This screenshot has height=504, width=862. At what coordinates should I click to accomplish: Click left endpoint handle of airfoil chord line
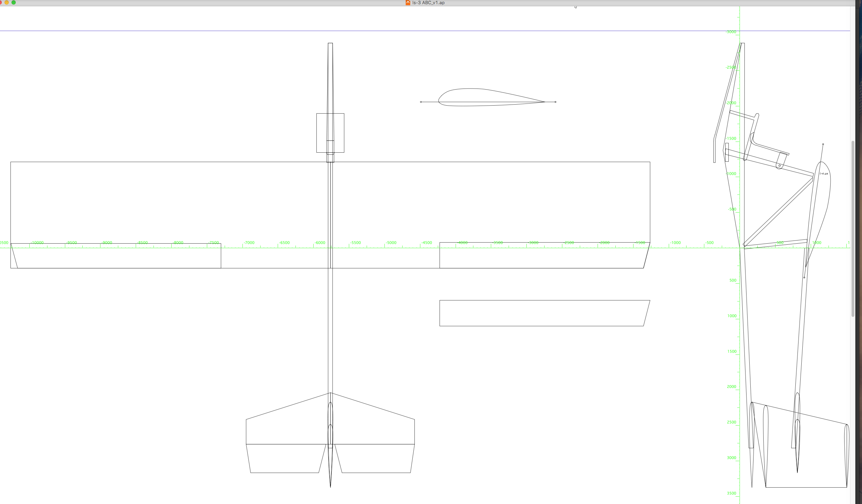click(x=421, y=102)
